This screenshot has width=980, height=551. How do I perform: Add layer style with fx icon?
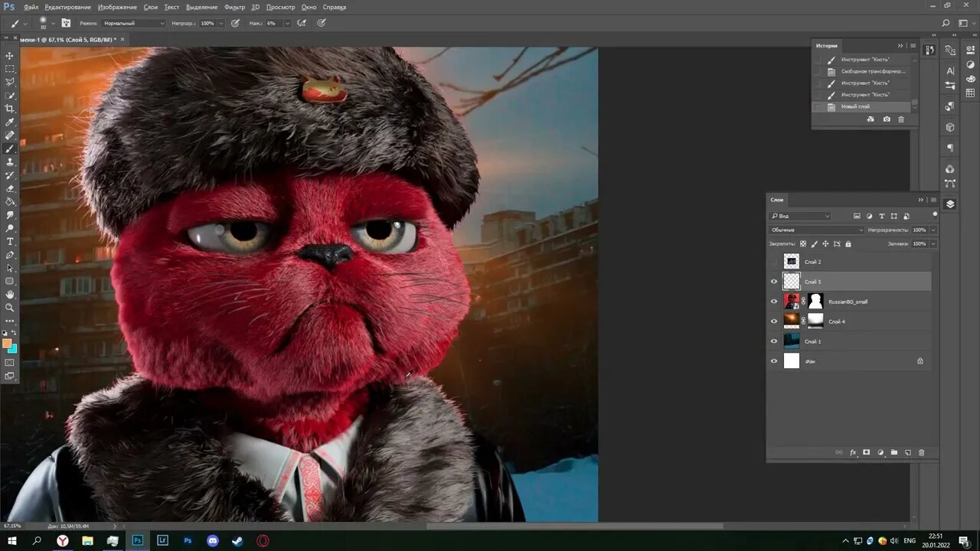tap(853, 452)
